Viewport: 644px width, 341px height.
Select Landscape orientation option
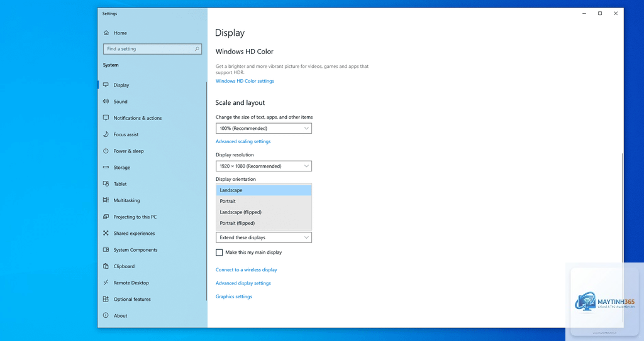pyautogui.click(x=264, y=190)
